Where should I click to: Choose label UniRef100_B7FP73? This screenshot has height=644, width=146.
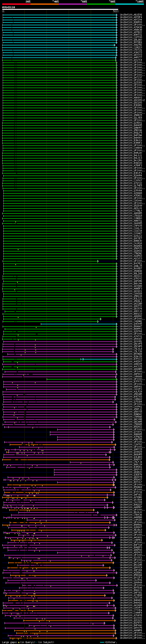(x=131, y=382)
